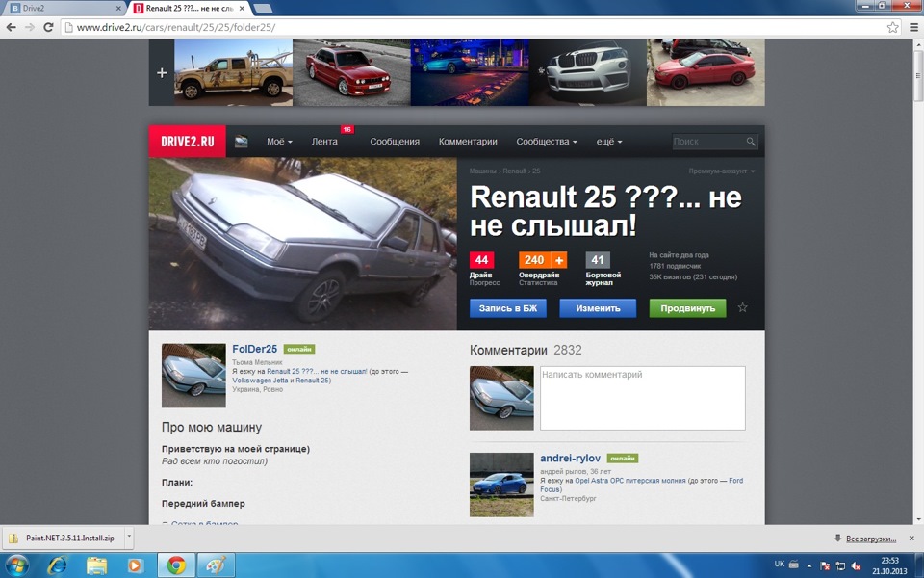Go back to the previous page in Chrome
Image resolution: width=924 pixels, height=578 pixels.
click(11, 27)
